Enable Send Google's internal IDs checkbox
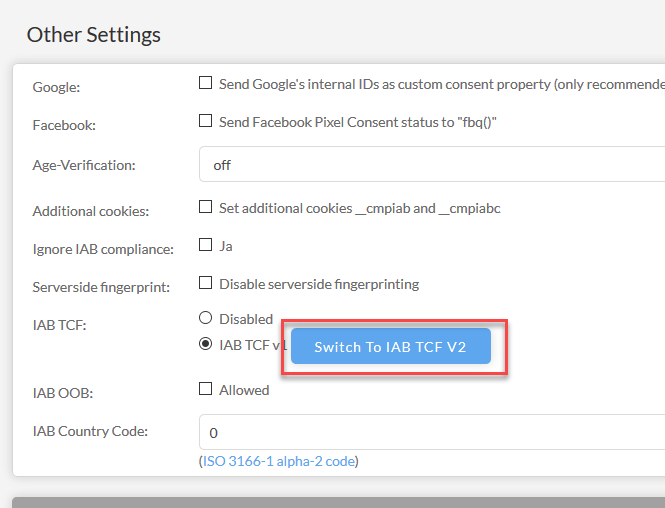 205,82
